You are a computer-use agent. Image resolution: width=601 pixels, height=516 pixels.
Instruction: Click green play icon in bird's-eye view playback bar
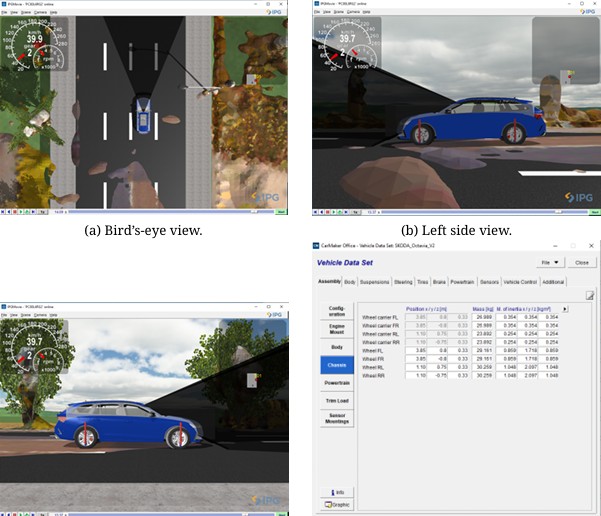pos(21,212)
